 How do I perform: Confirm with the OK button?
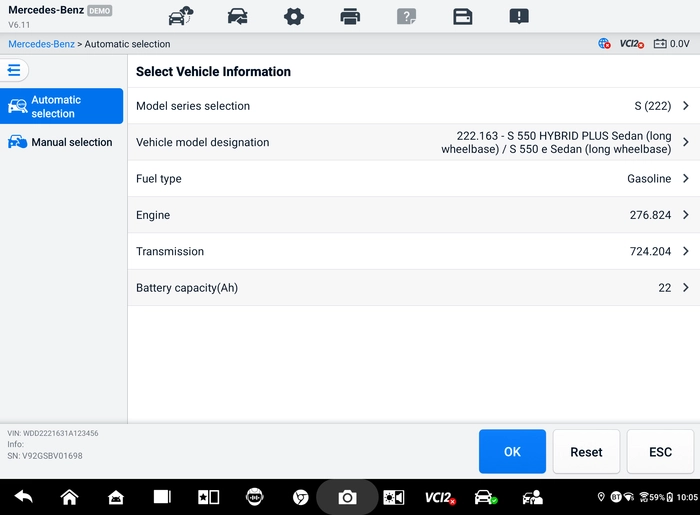(512, 451)
